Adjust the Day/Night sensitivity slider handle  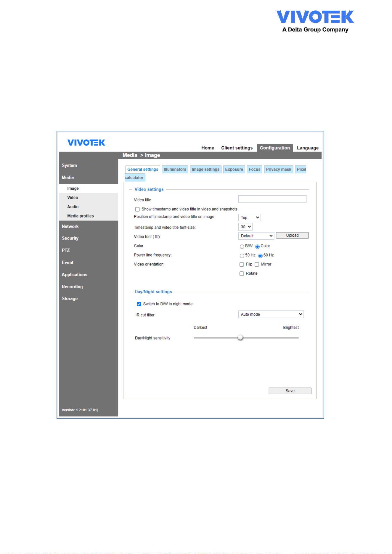pos(240,337)
